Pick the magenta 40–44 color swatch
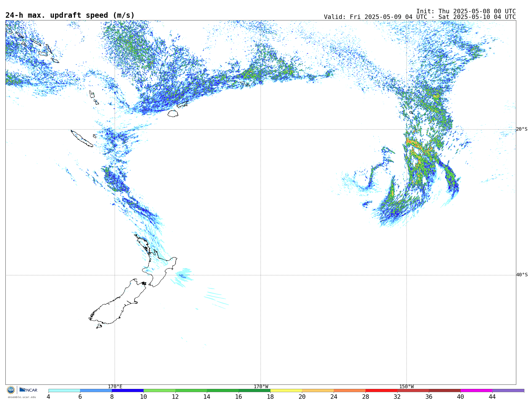The width and height of the screenshot is (532, 400). (476, 391)
